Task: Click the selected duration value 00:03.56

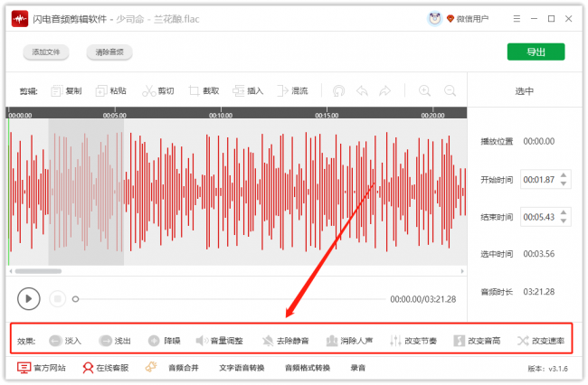Action: [x=539, y=254]
